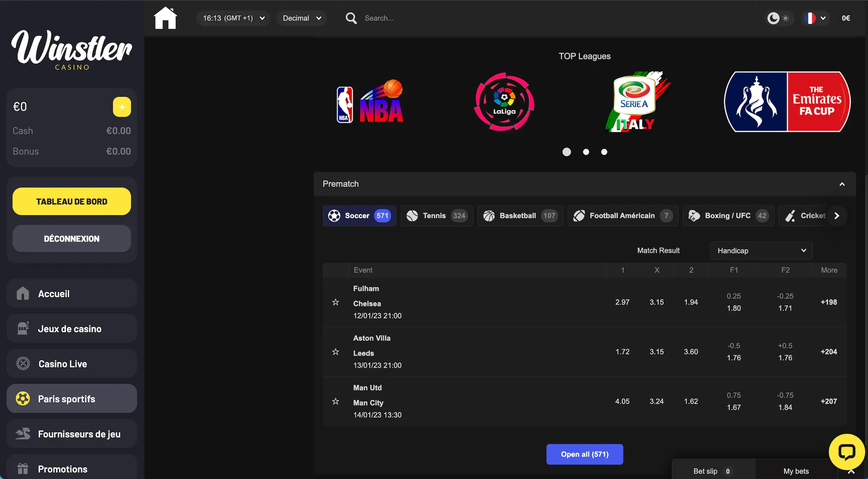
Task: Click the Promotions gift icon
Action: (x=23, y=469)
